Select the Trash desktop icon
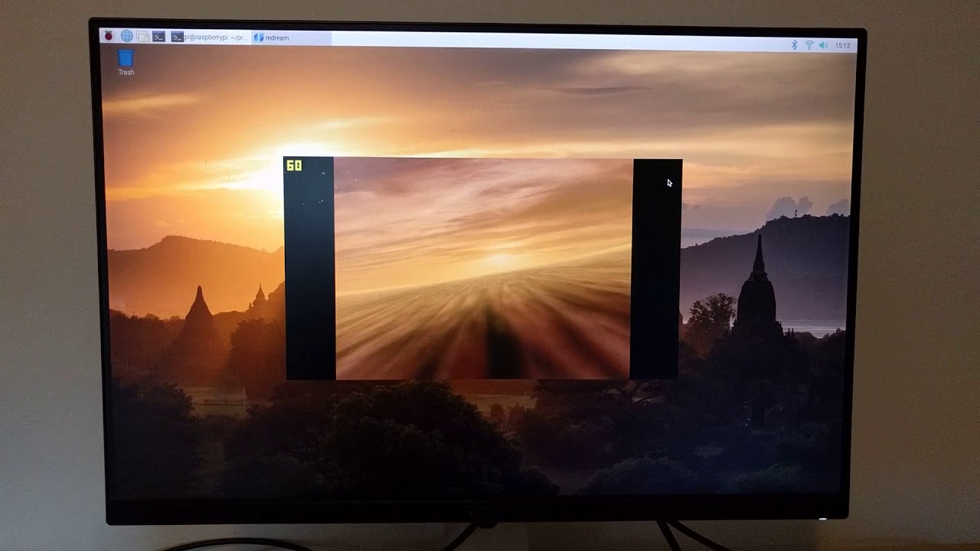 126,62
